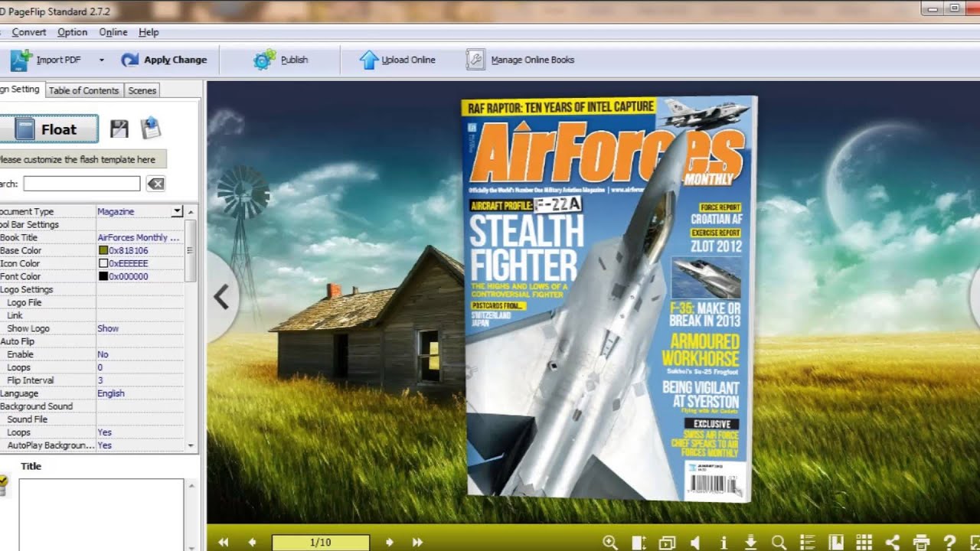Click the Show Logo value Show
Screen dimensions: 980x551
[x=108, y=328]
